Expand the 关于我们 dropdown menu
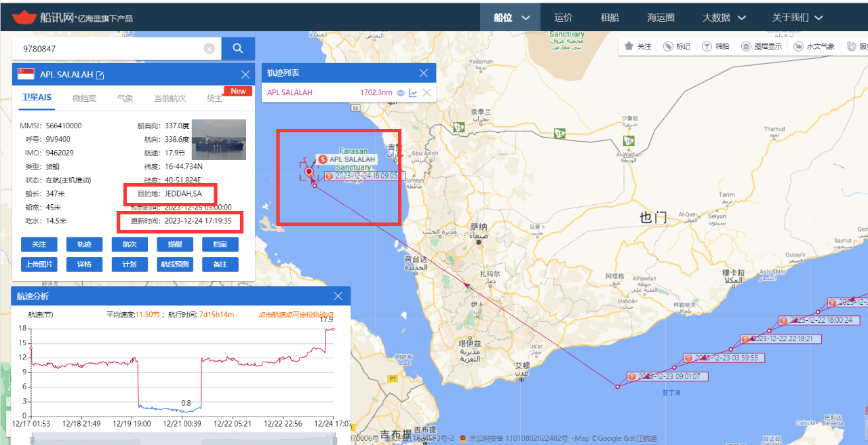 [x=797, y=18]
